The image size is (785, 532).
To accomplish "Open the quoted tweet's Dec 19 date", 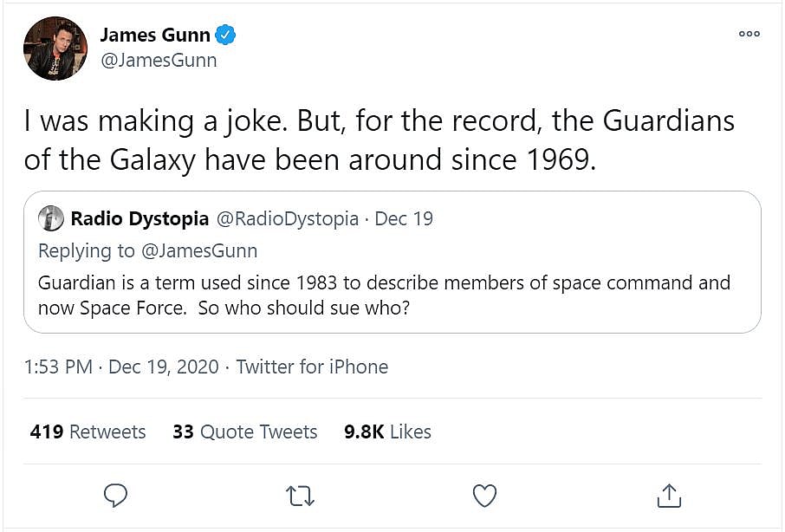I will tap(404, 218).
